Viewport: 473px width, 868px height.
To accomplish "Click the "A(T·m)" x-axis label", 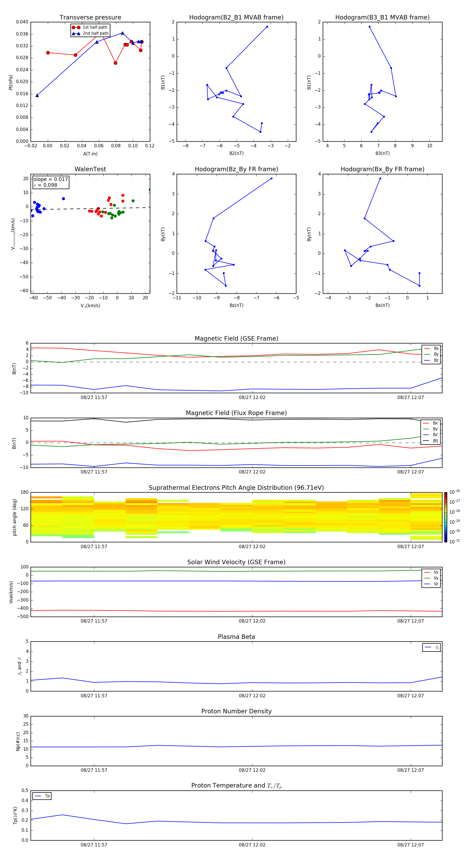I will pyautogui.click(x=90, y=154).
